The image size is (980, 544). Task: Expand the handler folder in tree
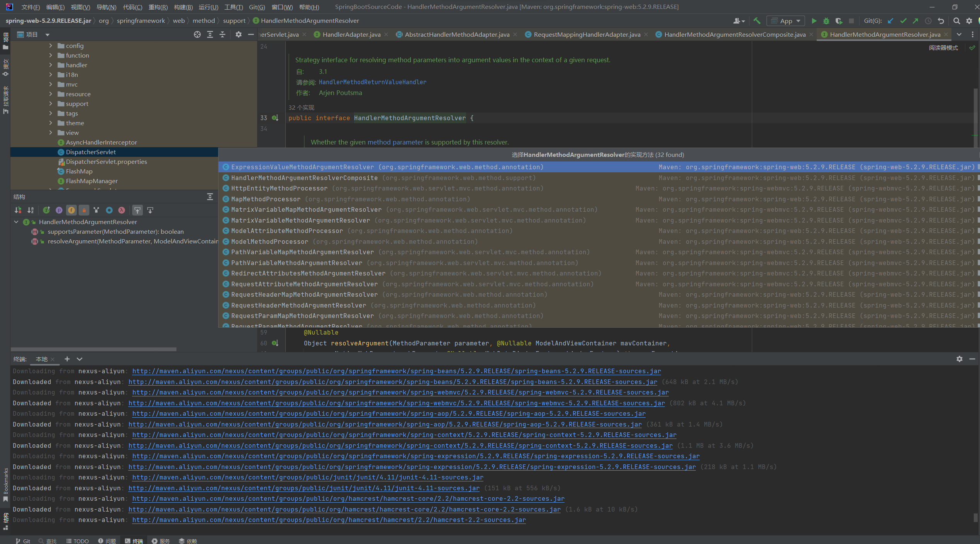click(x=51, y=65)
